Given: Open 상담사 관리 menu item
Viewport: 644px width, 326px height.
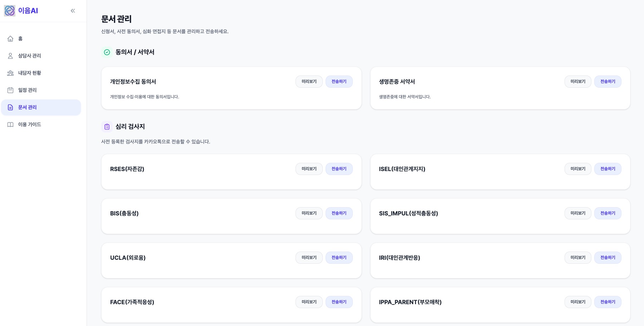Looking at the screenshot, I should 30,56.
